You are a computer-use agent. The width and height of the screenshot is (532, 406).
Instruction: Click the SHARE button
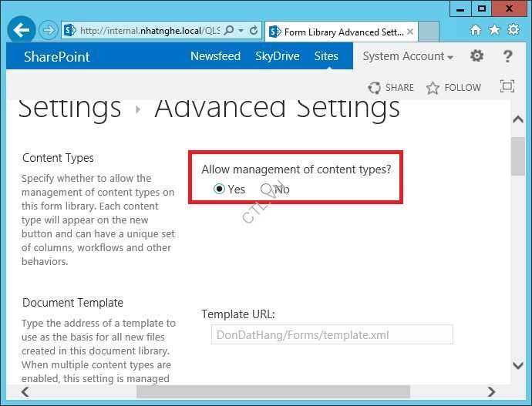pyautogui.click(x=392, y=88)
